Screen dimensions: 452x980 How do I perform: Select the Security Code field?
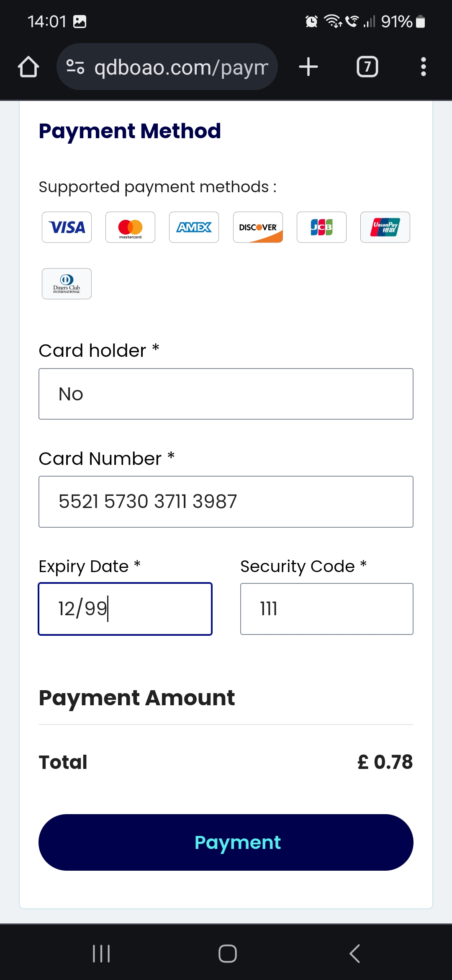point(326,609)
